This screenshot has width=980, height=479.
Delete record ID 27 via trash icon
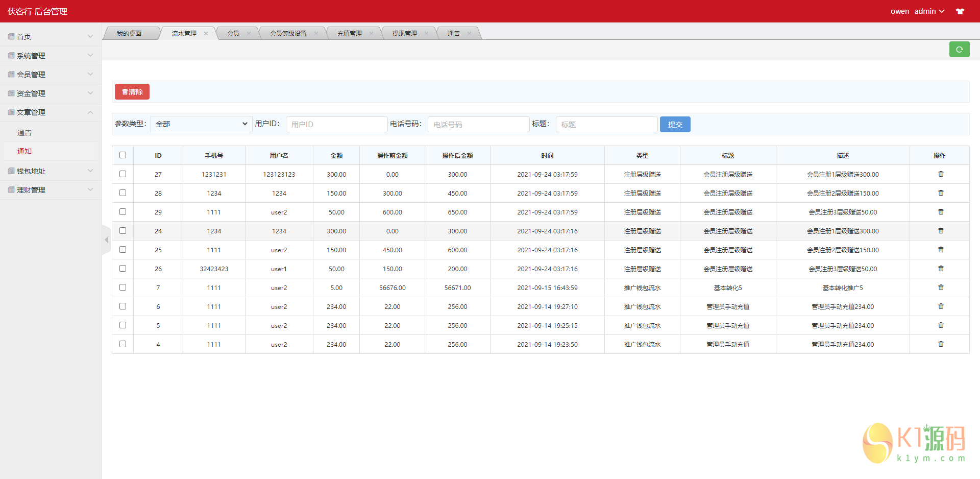(941, 174)
